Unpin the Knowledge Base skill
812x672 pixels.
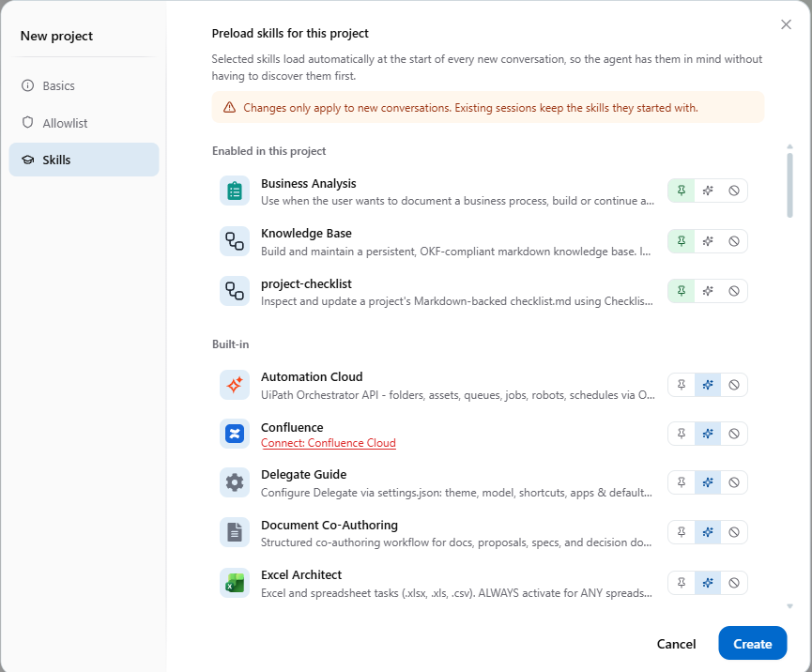[682, 241]
